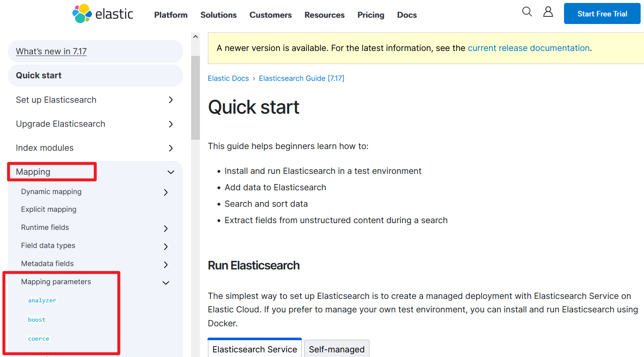Open the Mapping page
This screenshot has height=357, width=644.
pyautogui.click(x=33, y=172)
